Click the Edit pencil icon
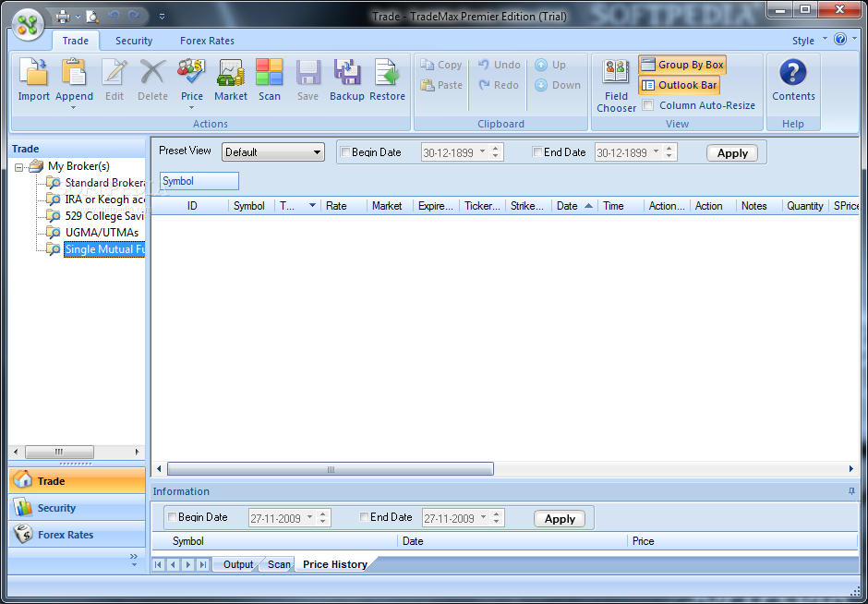The width and height of the screenshot is (868, 604). (115, 72)
